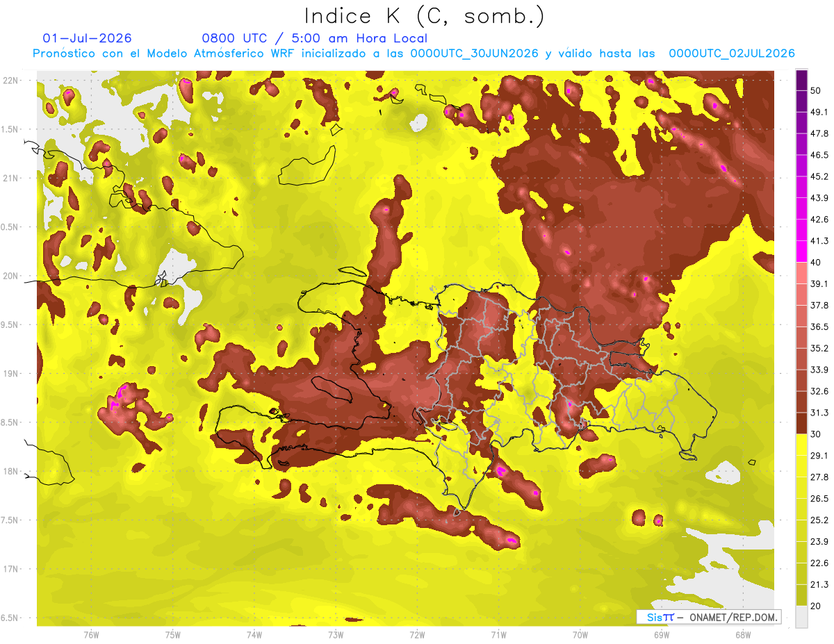Click the colorbar label '46.5'
834x644 pixels.
pos(819,155)
